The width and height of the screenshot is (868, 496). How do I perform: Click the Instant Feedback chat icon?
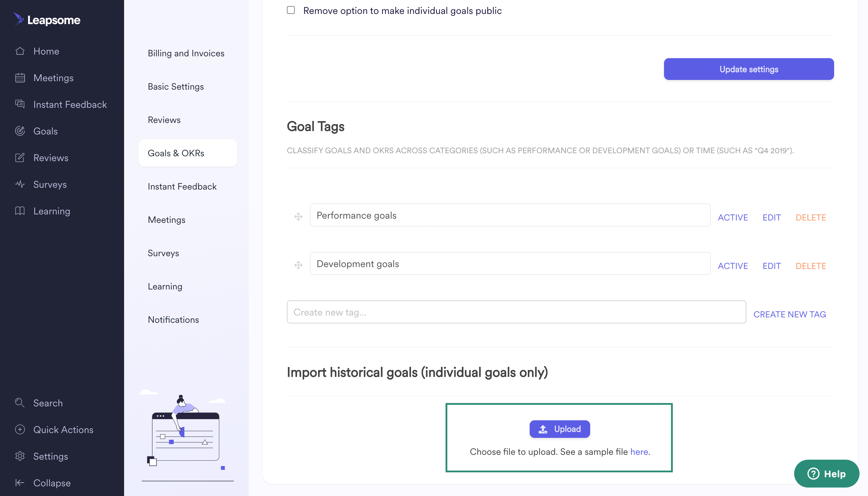pos(20,104)
